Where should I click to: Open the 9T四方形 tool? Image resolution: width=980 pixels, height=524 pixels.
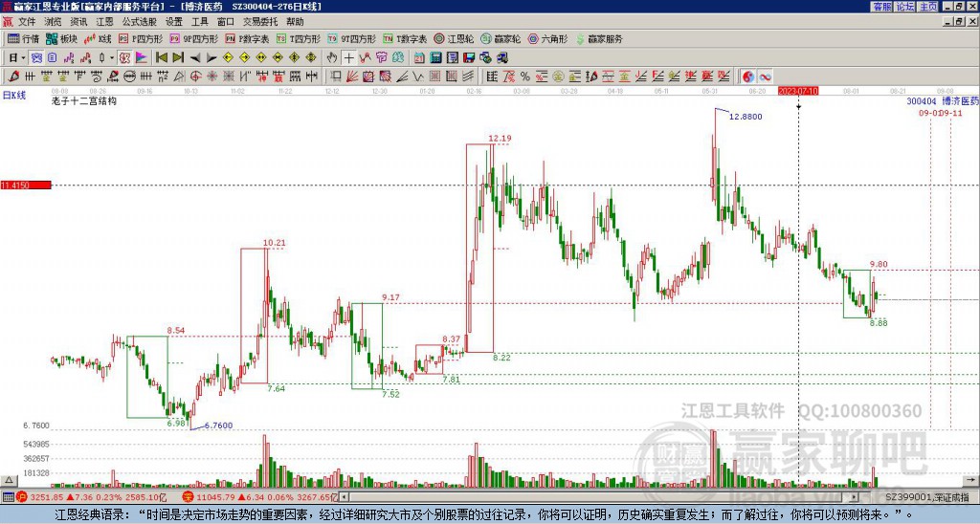(351, 38)
